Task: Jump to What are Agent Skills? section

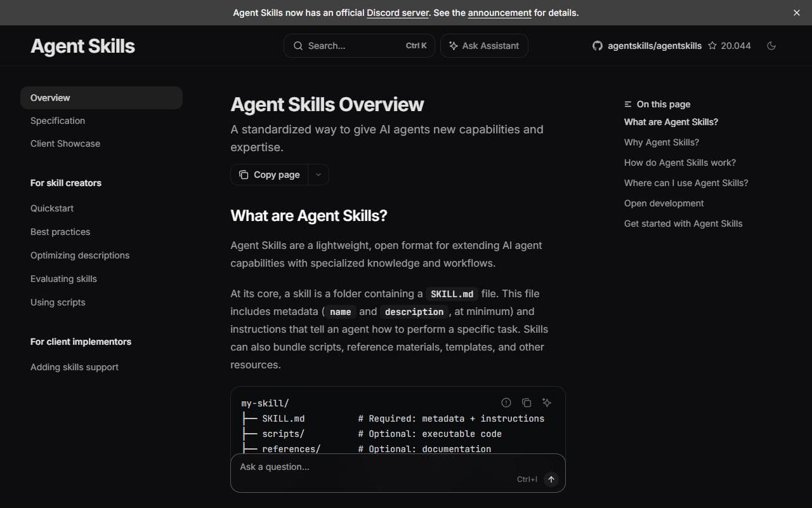Action: (x=671, y=122)
